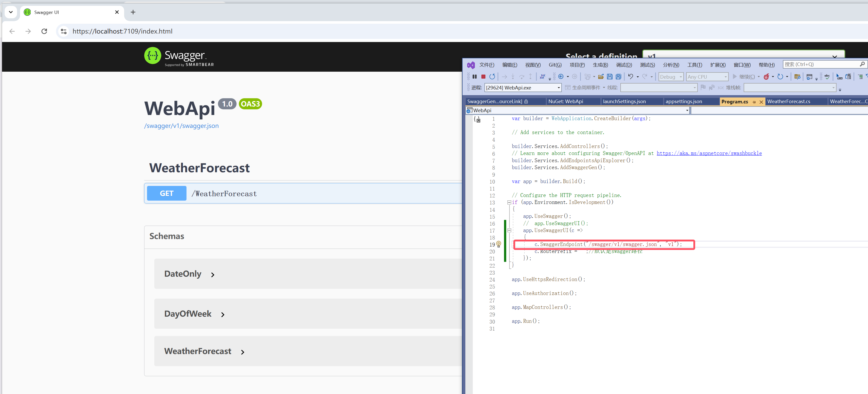
Task: Pause debugging with the Break All icon
Action: point(474,77)
